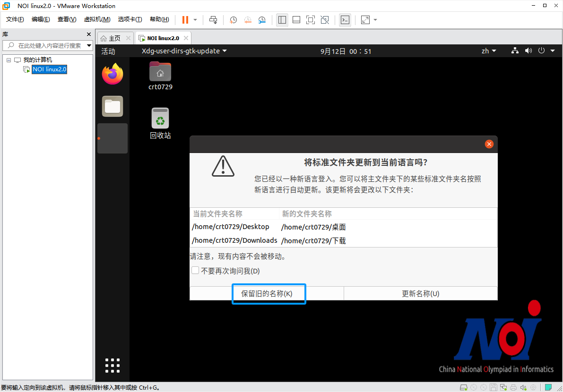Screen dimensions: 563x392
Task: Toggle the console view icon
Action: tap(345, 20)
